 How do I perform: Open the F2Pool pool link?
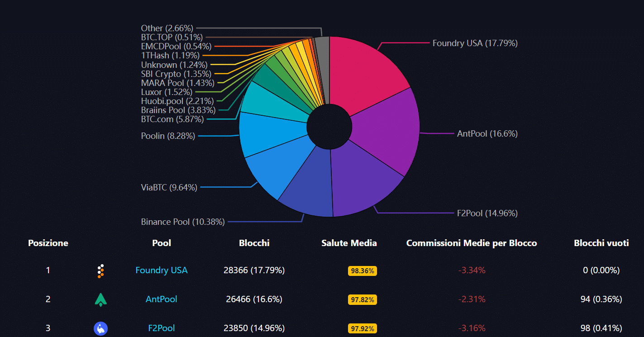(161, 328)
